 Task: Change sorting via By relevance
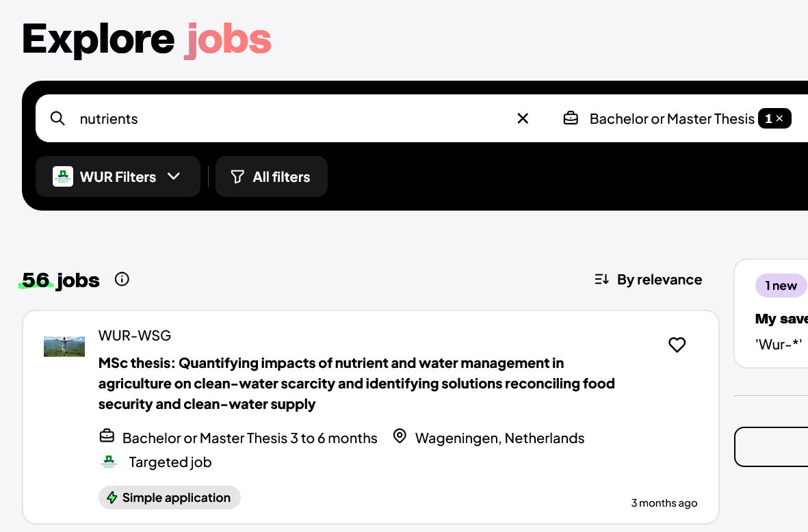pos(649,279)
